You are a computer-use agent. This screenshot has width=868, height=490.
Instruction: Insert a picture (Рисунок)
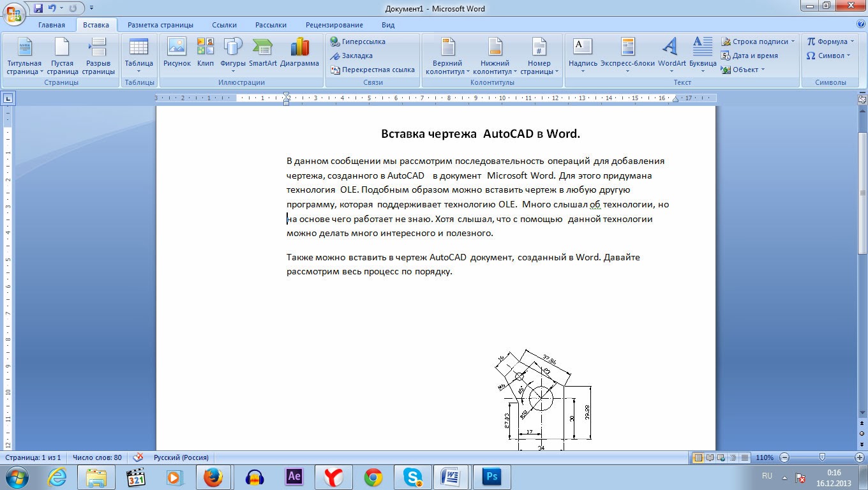177,53
